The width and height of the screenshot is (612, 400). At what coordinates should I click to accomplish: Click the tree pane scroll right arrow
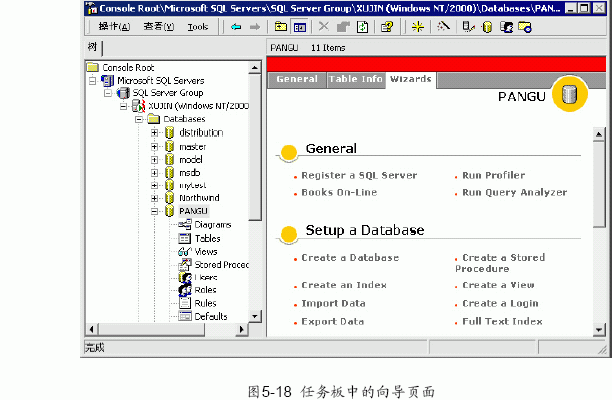point(242,329)
